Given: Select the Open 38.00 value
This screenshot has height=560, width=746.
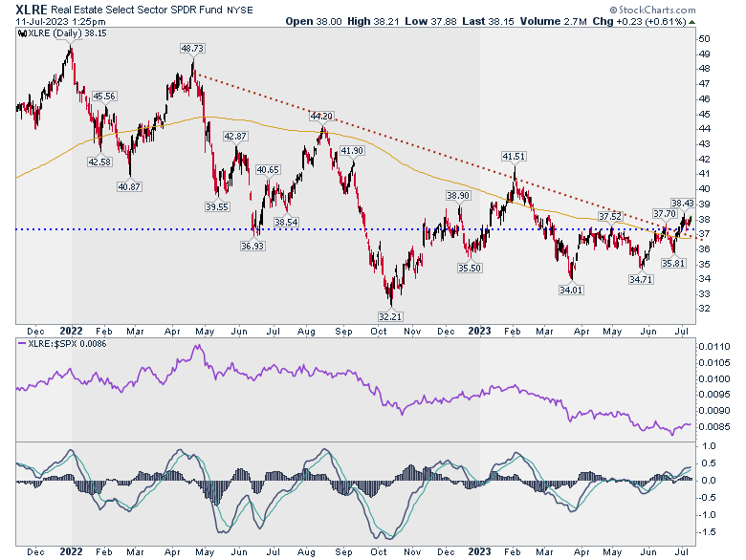Looking at the screenshot, I should 314,21.
